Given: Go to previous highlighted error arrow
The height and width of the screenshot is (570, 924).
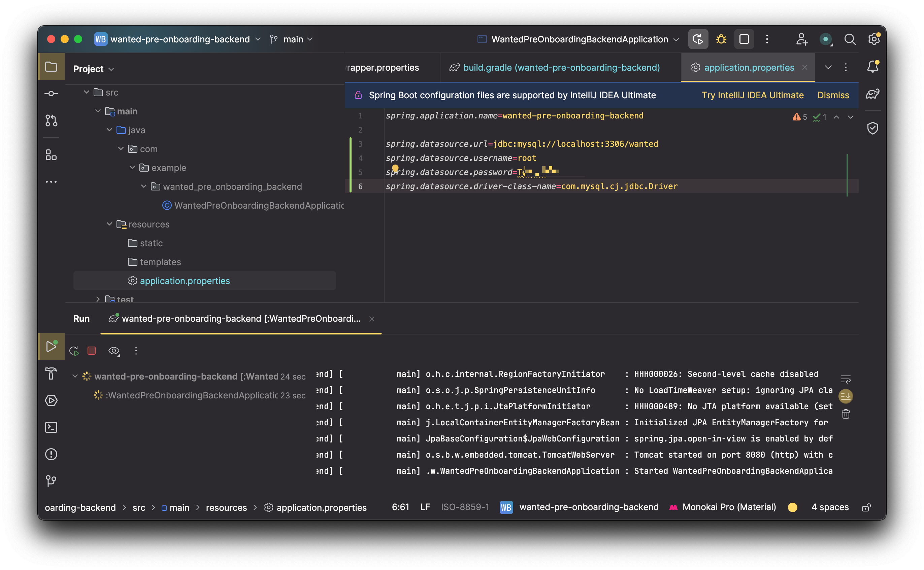Looking at the screenshot, I should pyautogui.click(x=836, y=117).
